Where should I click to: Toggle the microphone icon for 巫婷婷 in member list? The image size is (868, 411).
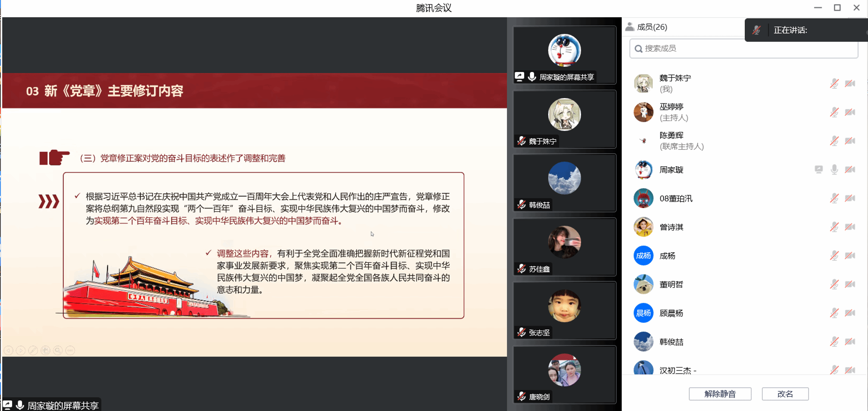834,112
